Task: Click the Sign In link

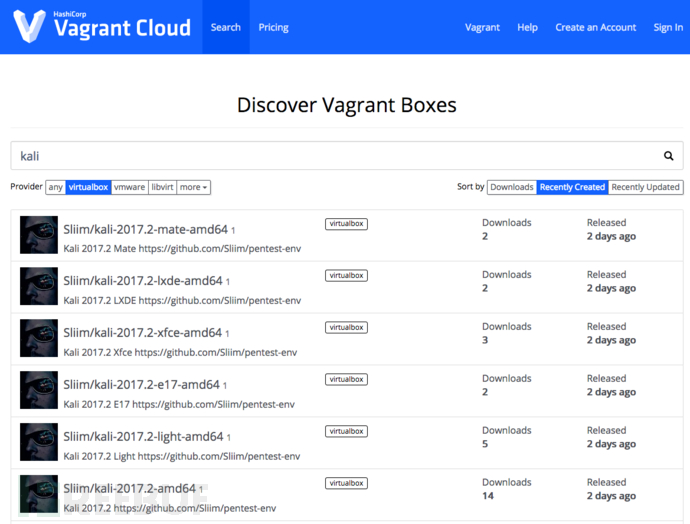Action: pos(668,27)
